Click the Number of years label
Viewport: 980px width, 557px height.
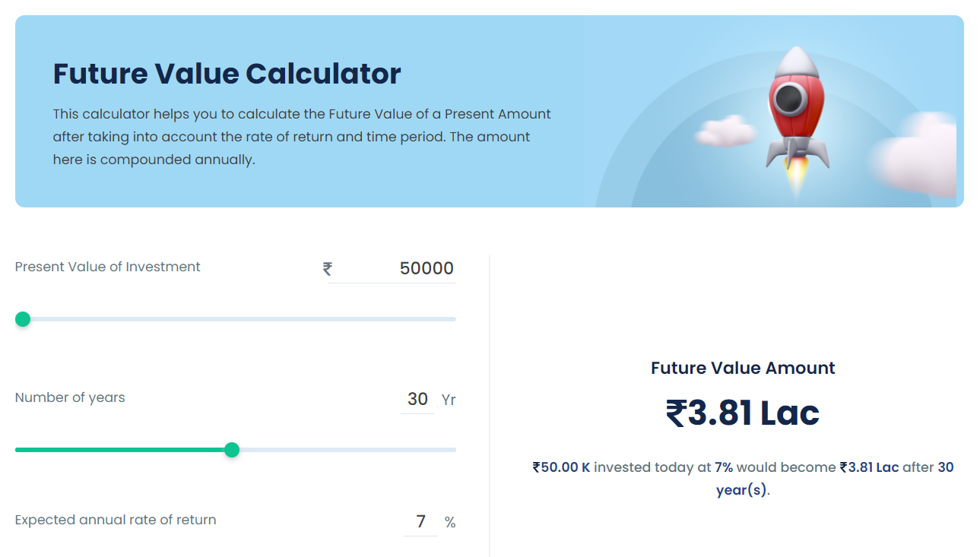coord(70,397)
